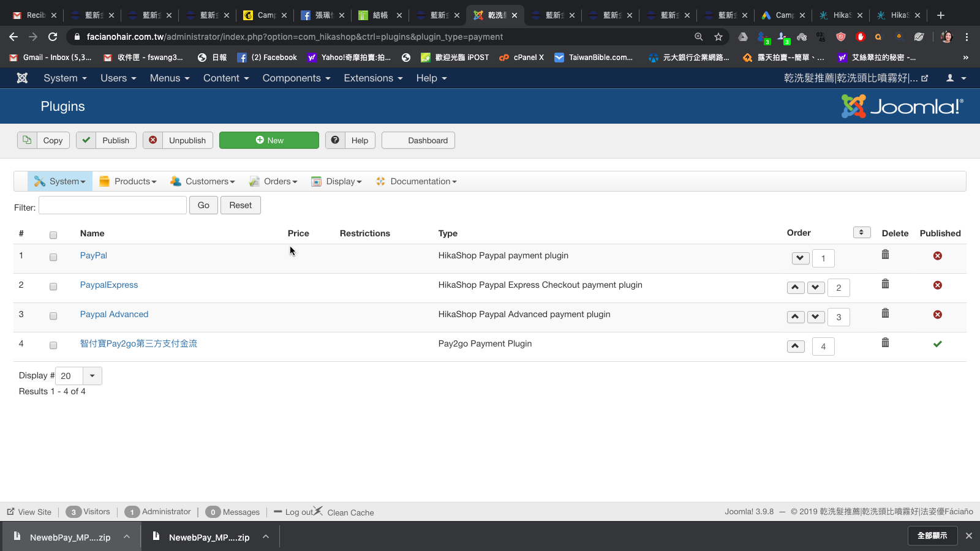This screenshot has width=980, height=551.
Task: Close the downloads bar
Action: pyautogui.click(x=969, y=536)
